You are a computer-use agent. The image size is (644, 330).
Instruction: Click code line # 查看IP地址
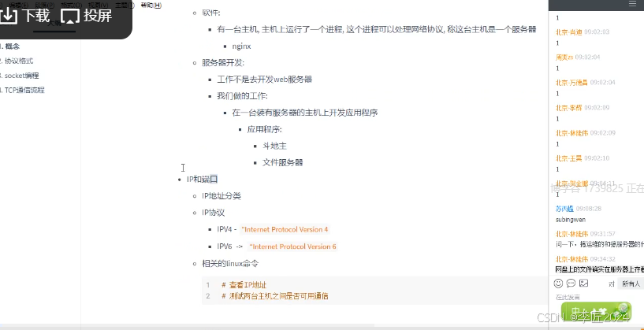(x=244, y=285)
